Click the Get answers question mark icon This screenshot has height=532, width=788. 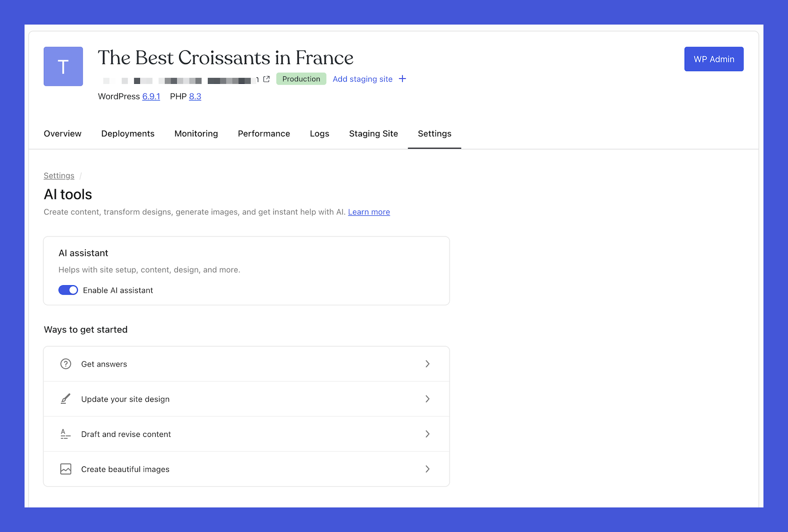tap(66, 364)
